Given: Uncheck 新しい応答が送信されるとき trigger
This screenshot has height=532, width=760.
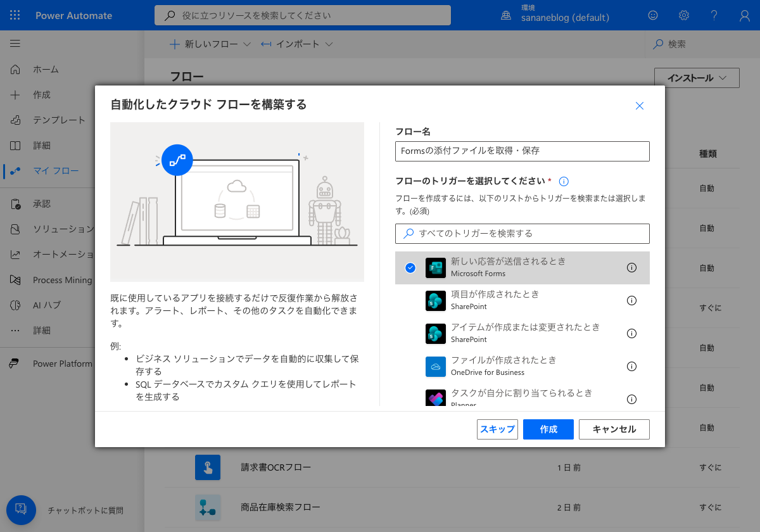Looking at the screenshot, I should (410, 268).
